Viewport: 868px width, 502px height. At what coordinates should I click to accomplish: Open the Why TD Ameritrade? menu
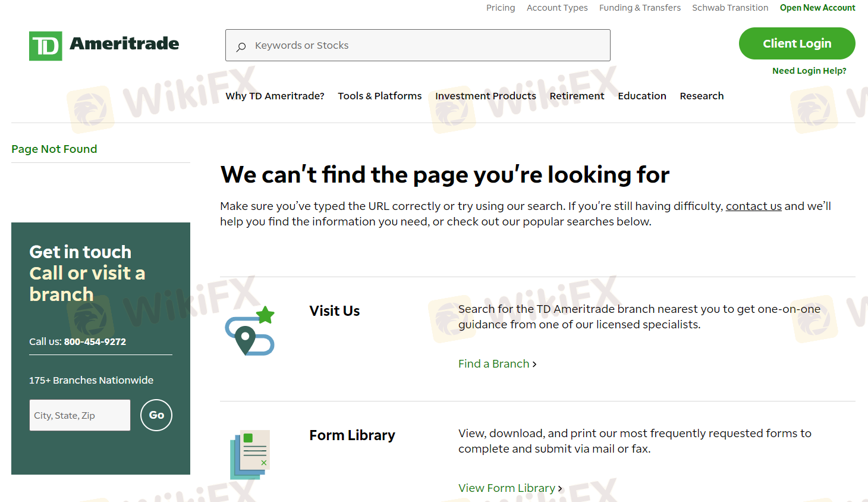click(x=275, y=96)
